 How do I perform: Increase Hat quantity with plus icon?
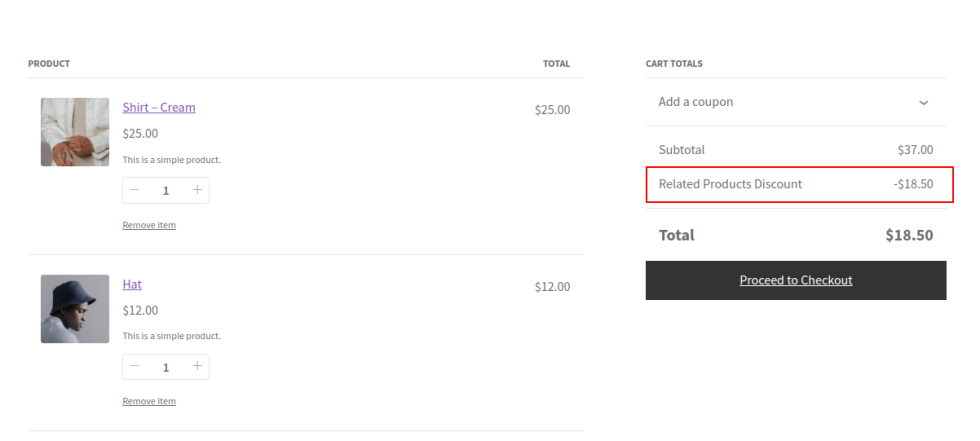pyautogui.click(x=197, y=367)
